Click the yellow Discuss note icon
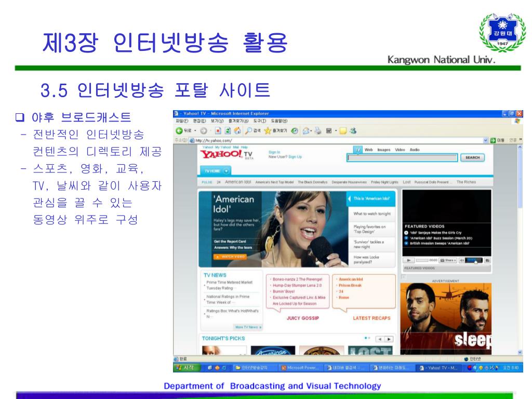Image resolution: width=532 pixels, height=399 pixels. point(343,130)
